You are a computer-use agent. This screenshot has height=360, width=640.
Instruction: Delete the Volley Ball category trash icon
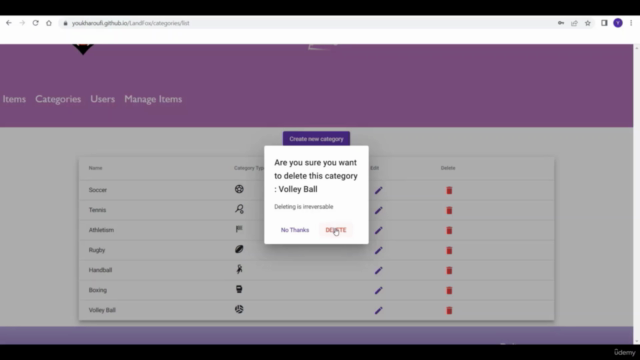click(x=449, y=310)
